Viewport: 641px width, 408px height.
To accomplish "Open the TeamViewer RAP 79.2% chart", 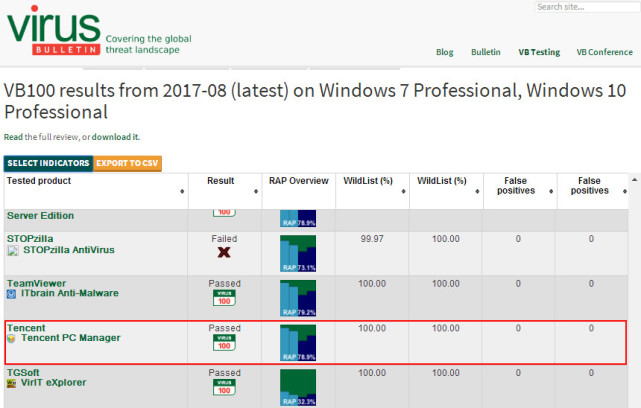I will tap(298, 298).
